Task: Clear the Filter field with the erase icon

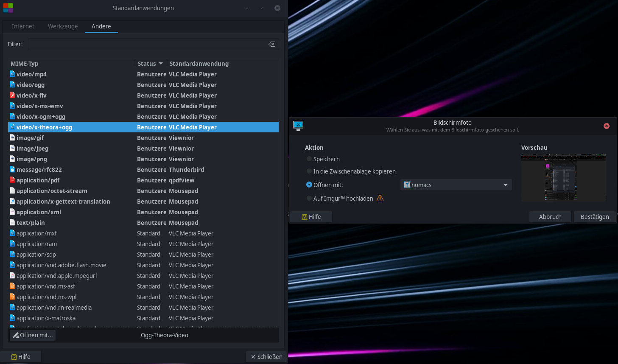Action: [272, 44]
